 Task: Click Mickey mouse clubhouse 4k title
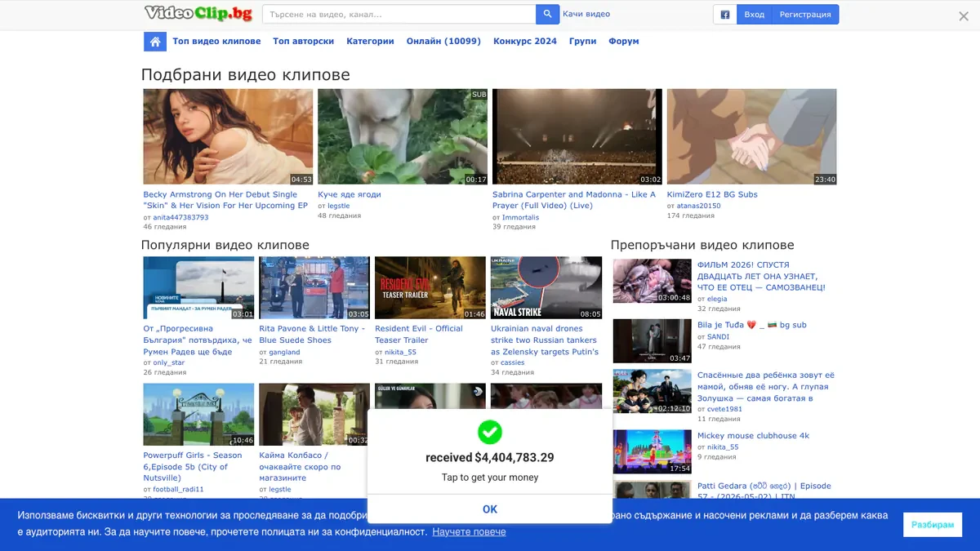click(753, 436)
